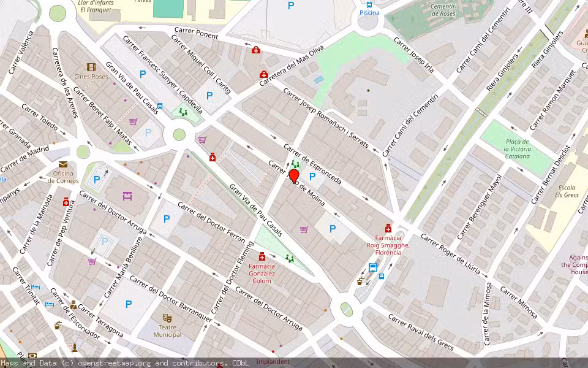Click the Implandent label at the bottom
The height and width of the screenshot is (368, 588).
273,362
